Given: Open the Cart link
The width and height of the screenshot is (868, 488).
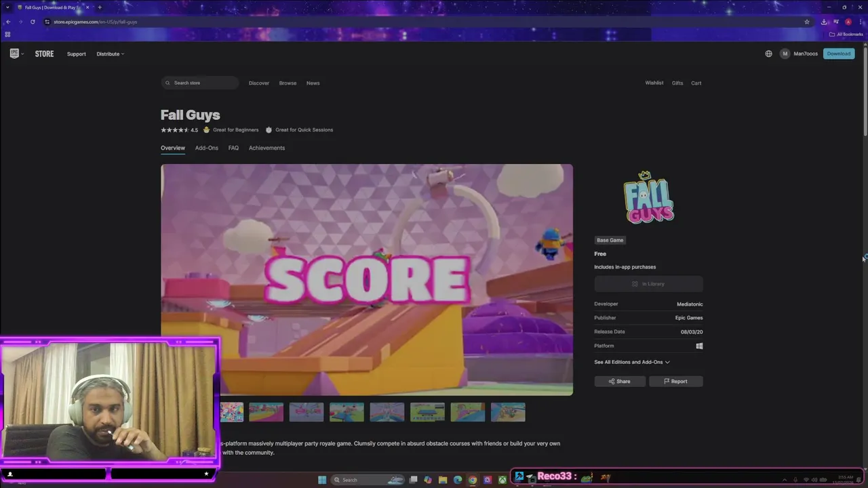Looking at the screenshot, I should coord(696,83).
